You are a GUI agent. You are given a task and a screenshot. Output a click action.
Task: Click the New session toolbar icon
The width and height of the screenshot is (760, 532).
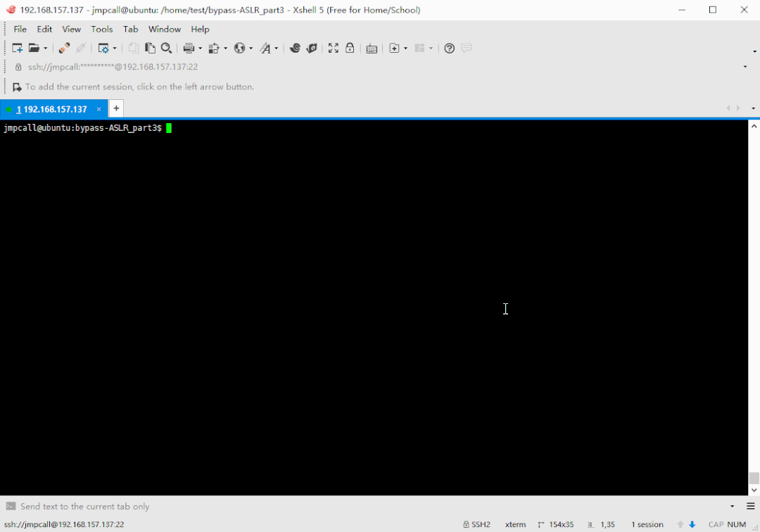tap(17, 48)
